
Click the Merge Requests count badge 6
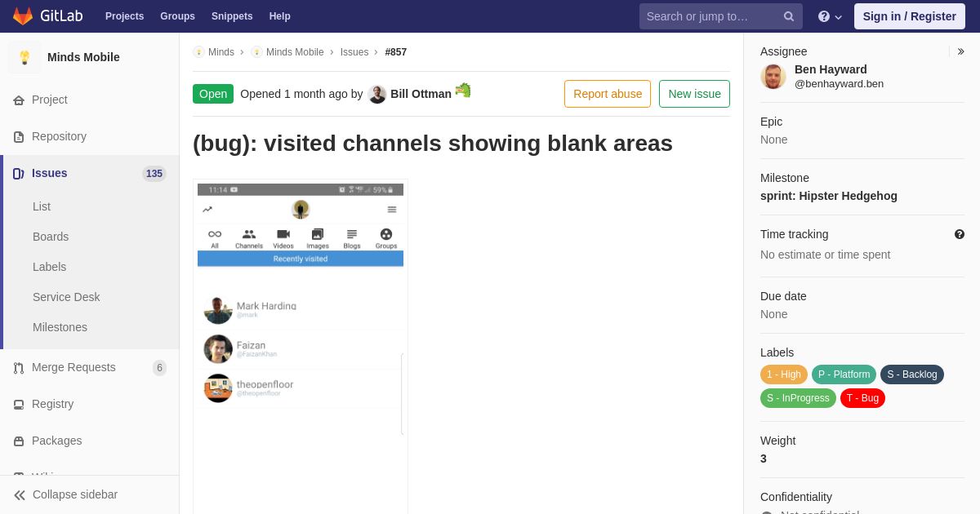159,368
